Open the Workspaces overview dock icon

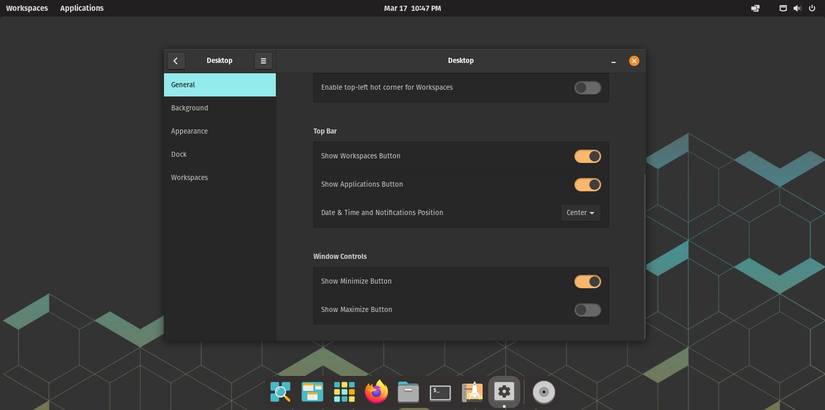[x=312, y=392]
